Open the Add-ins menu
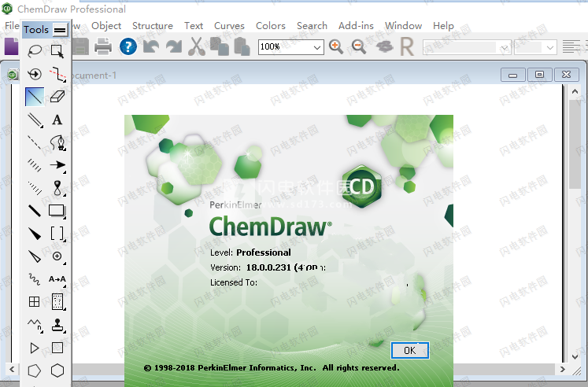This screenshot has width=588, height=387. pos(356,25)
